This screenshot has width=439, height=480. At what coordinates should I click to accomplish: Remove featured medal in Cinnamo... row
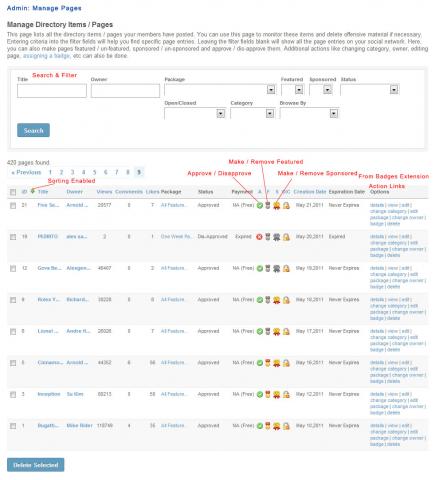[x=267, y=363]
